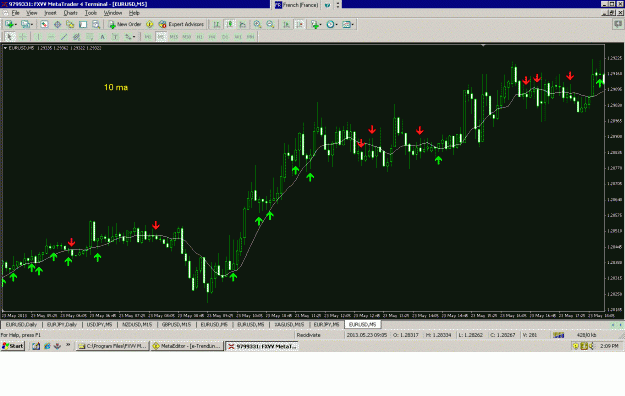Toggle Chart Shift from right border
Viewport: 625px width, 396px height.
point(299,24)
